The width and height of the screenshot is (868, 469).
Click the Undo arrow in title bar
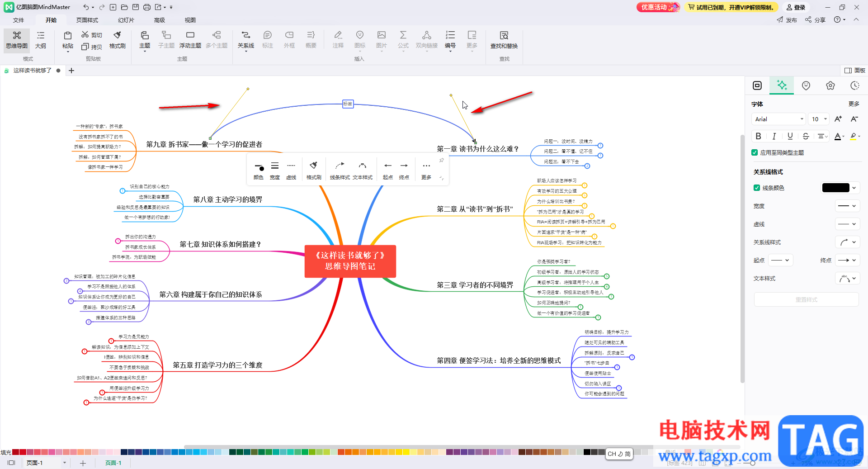[86, 7]
